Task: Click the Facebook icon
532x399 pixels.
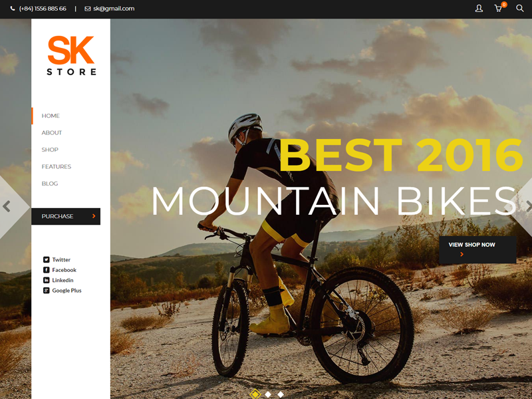Action: [46, 270]
